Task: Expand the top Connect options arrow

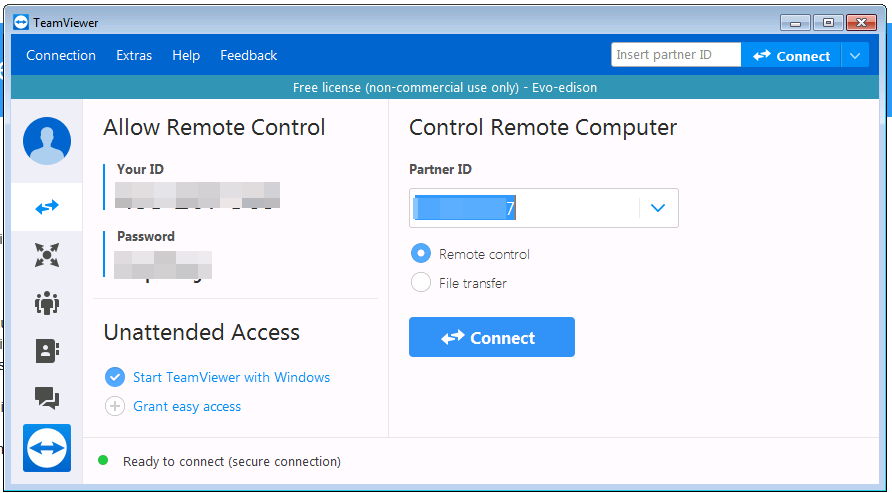Action: pyautogui.click(x=854, y=56)
